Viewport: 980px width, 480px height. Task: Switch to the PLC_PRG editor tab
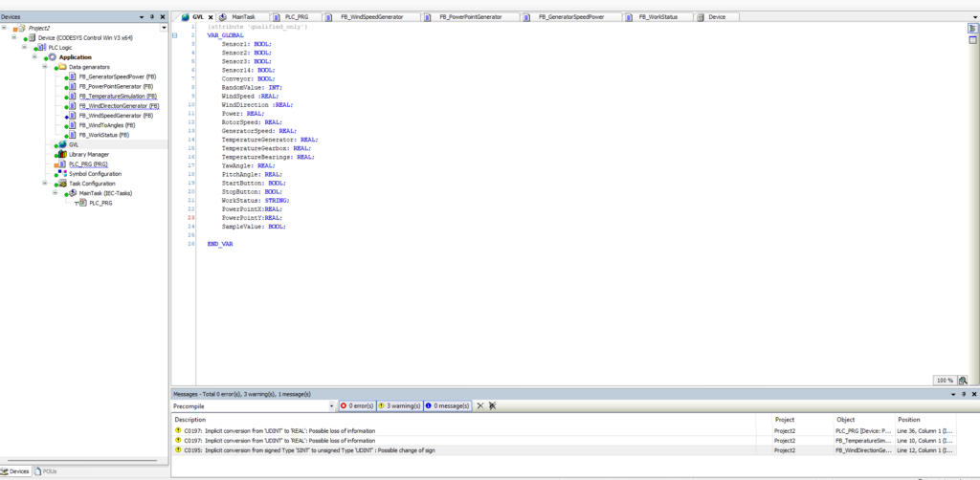(296, 17)
